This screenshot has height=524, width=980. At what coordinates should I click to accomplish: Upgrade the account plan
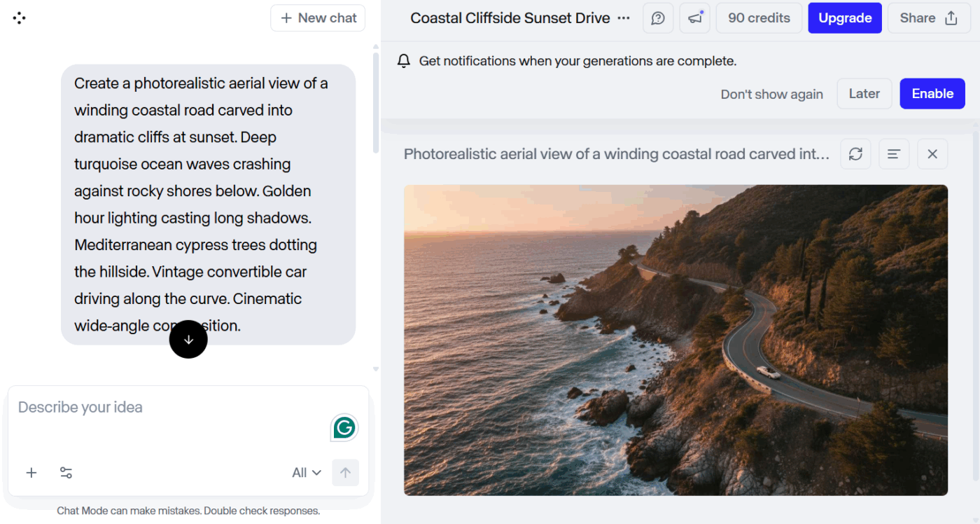tap(844, 18)
